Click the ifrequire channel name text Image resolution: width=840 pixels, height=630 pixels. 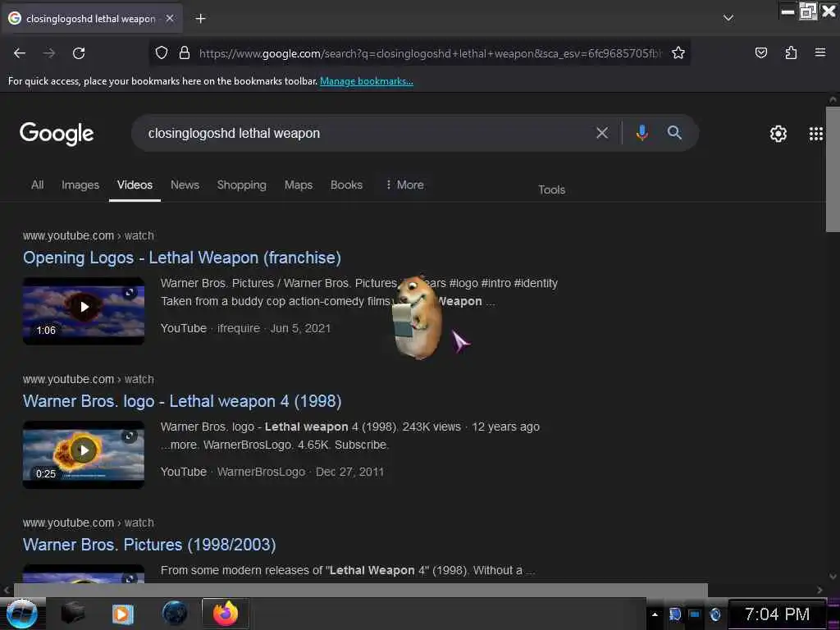(x=239, y=328)
